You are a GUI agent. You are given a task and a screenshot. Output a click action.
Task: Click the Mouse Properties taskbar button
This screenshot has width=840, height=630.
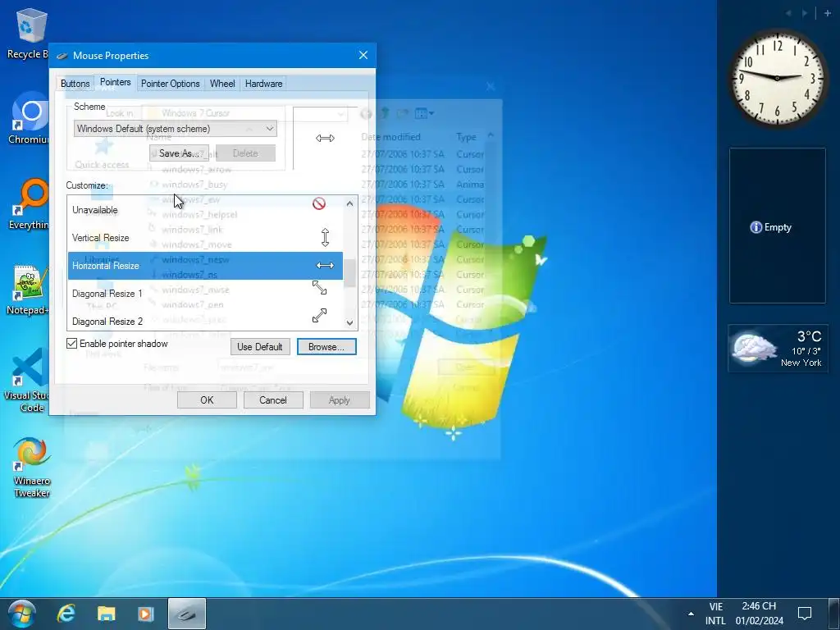[x=186, y=614]
